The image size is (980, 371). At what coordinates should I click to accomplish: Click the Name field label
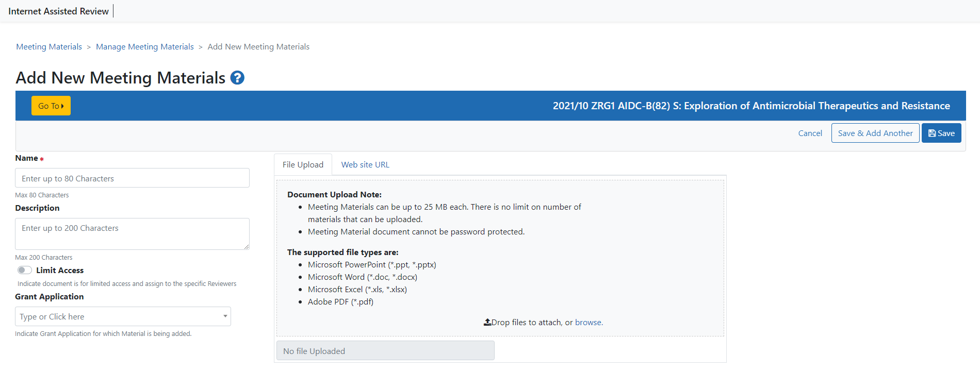26,158
